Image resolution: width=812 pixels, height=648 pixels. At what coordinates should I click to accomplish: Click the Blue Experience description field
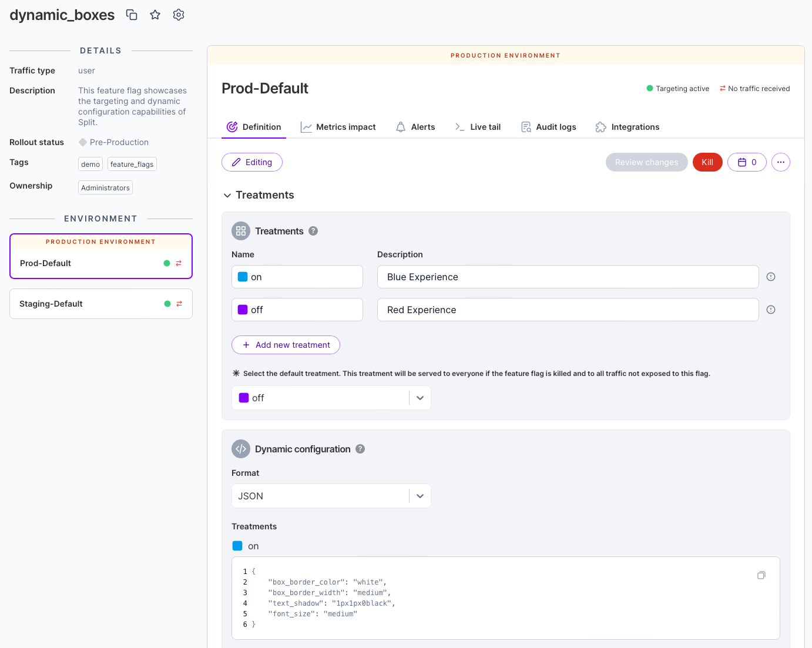(568, 277)
